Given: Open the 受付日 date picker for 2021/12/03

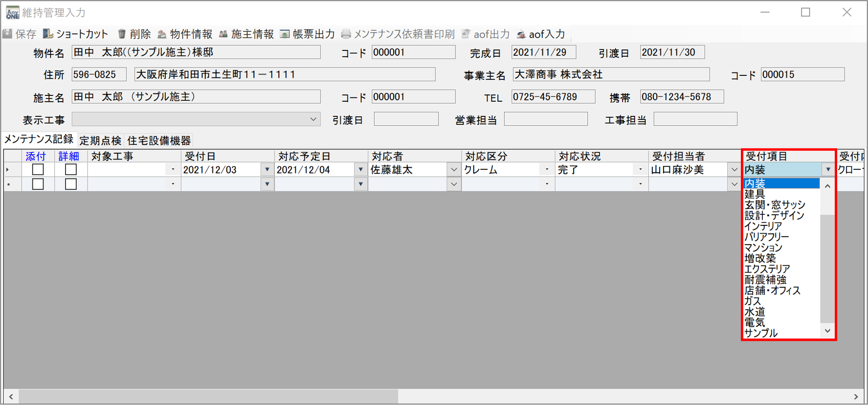Looking at the screenshot, I should [267, 170].
